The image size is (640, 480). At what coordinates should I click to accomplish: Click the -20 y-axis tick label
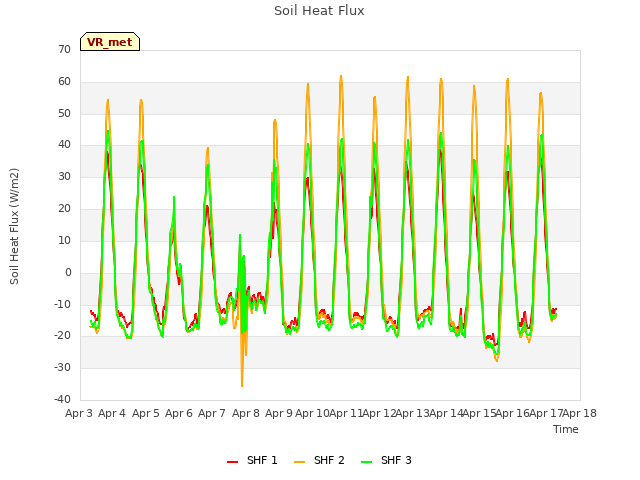[62, 336]
